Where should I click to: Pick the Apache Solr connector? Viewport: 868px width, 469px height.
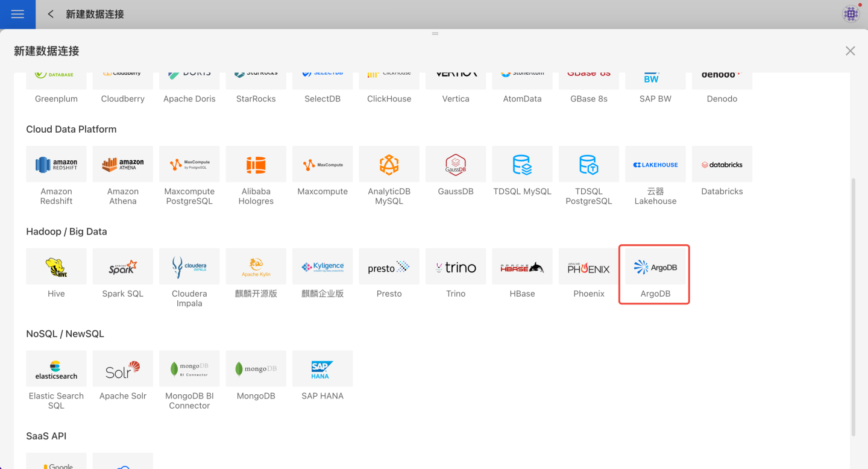coord(123,369)
